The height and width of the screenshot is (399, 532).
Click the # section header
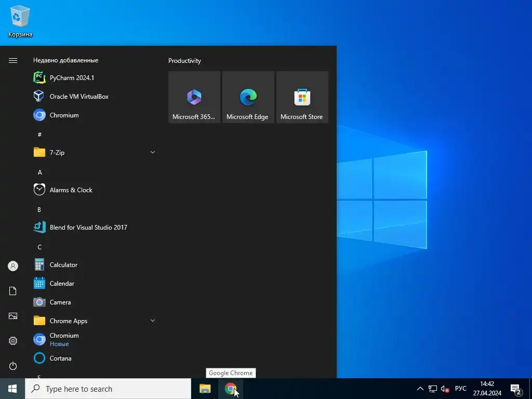39,135
